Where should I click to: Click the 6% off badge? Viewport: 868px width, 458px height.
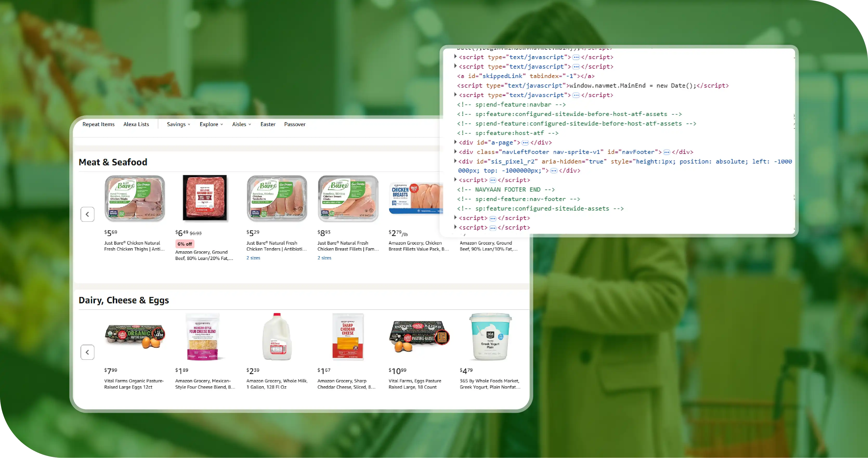185,244
